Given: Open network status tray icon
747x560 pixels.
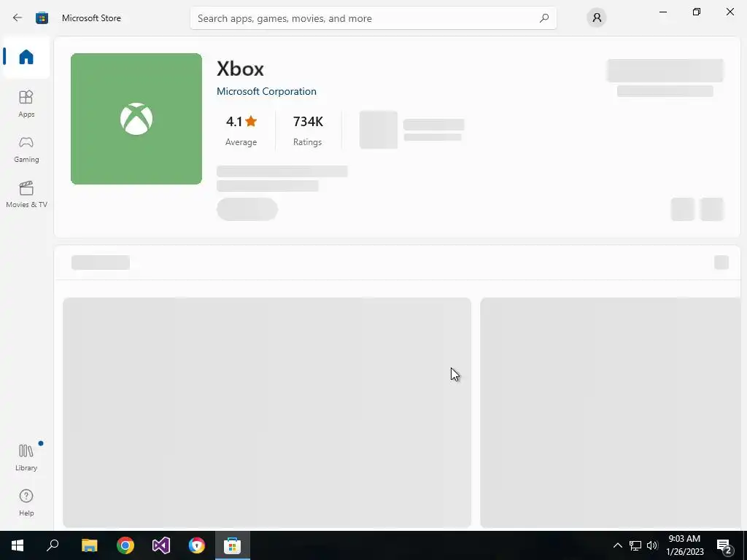Looking at the screenshot, I should point(635,545).
